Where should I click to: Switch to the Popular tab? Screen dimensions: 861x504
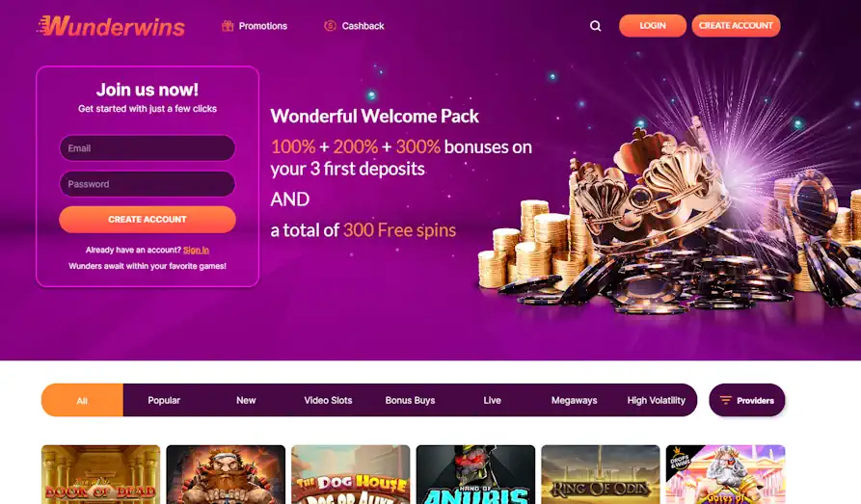164,400
